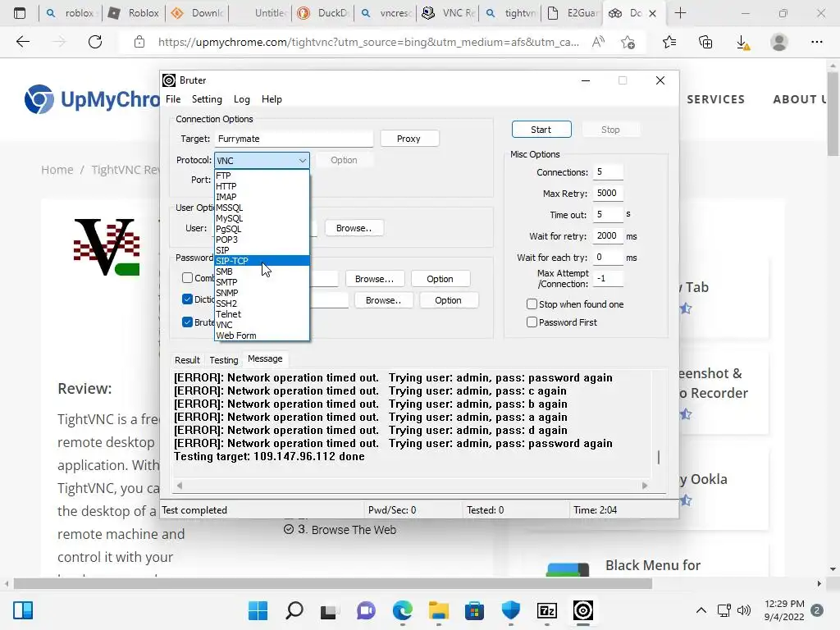Click the Max Retry value field
840x630 pixels.
[608, 194]
